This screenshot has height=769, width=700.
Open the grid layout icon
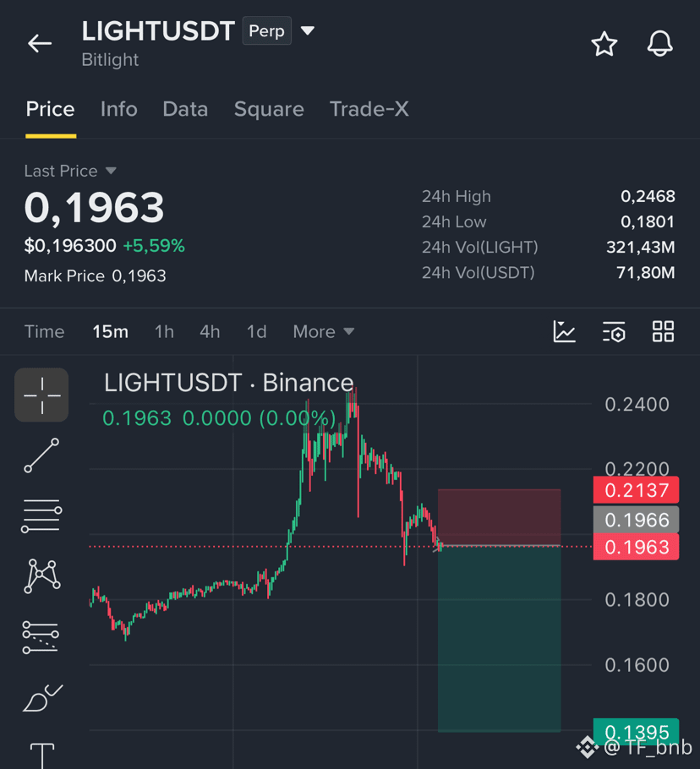[663, 331]
